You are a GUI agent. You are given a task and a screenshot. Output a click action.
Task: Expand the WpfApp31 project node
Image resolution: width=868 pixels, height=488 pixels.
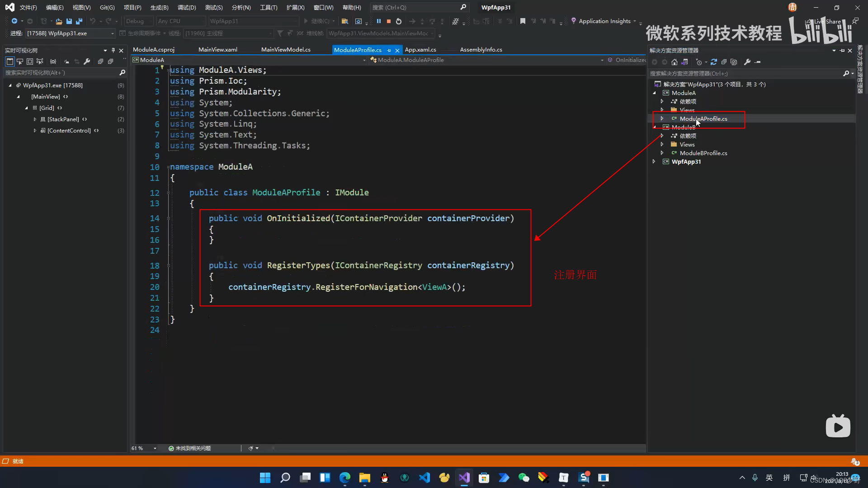pyautogui.click(x=654, y=161)
